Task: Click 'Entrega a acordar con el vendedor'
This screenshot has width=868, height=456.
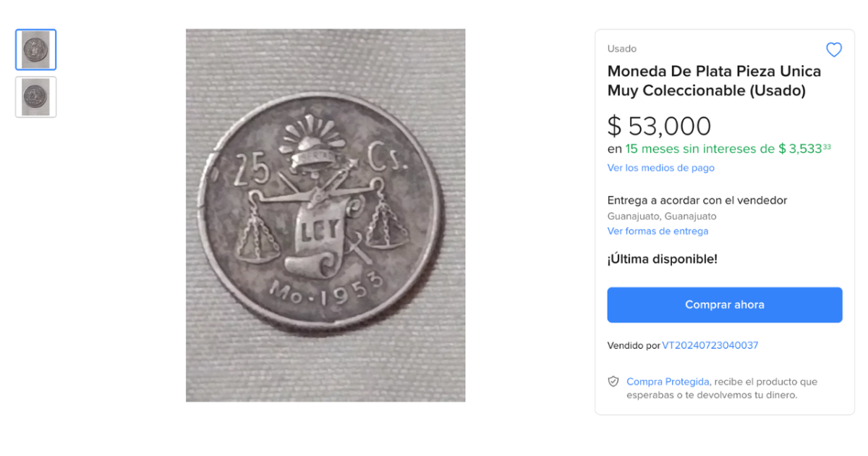Action: coord(697,200)
